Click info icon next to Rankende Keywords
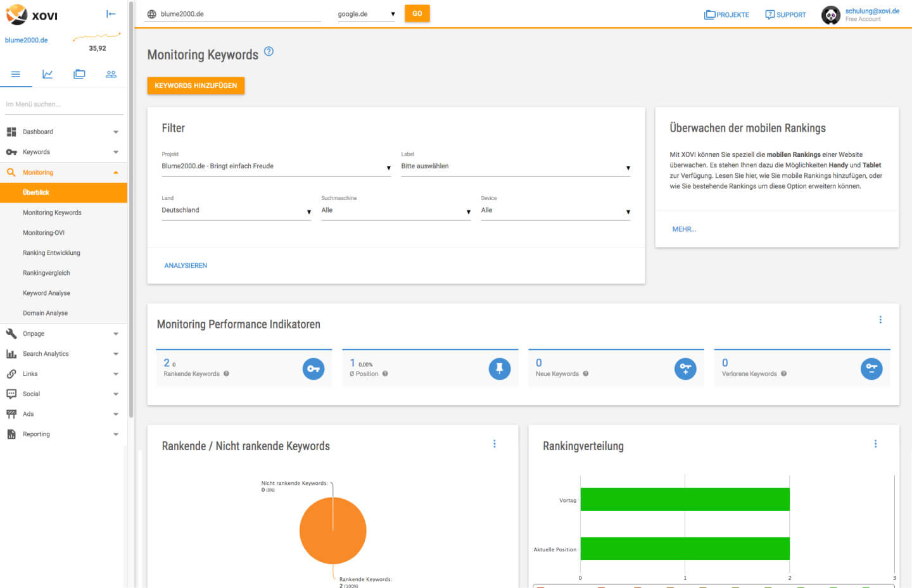Screen dimensions: 912x588 [x=226, y=373]
